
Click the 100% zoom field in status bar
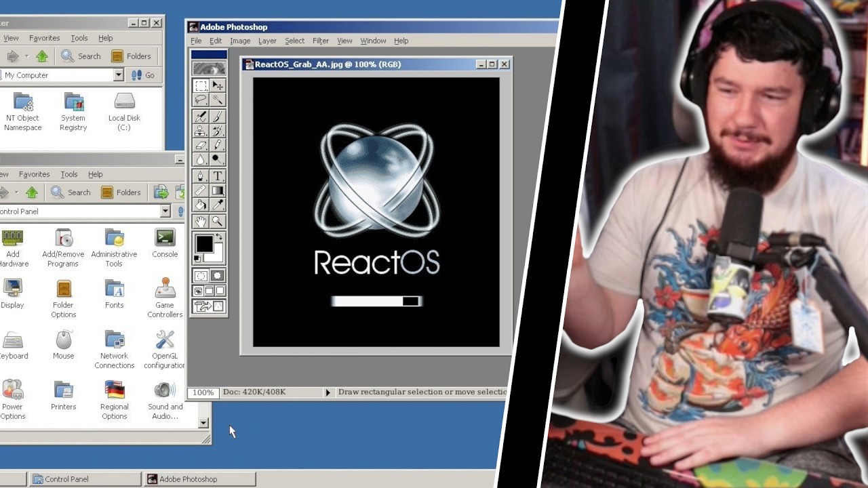point(203,392)
